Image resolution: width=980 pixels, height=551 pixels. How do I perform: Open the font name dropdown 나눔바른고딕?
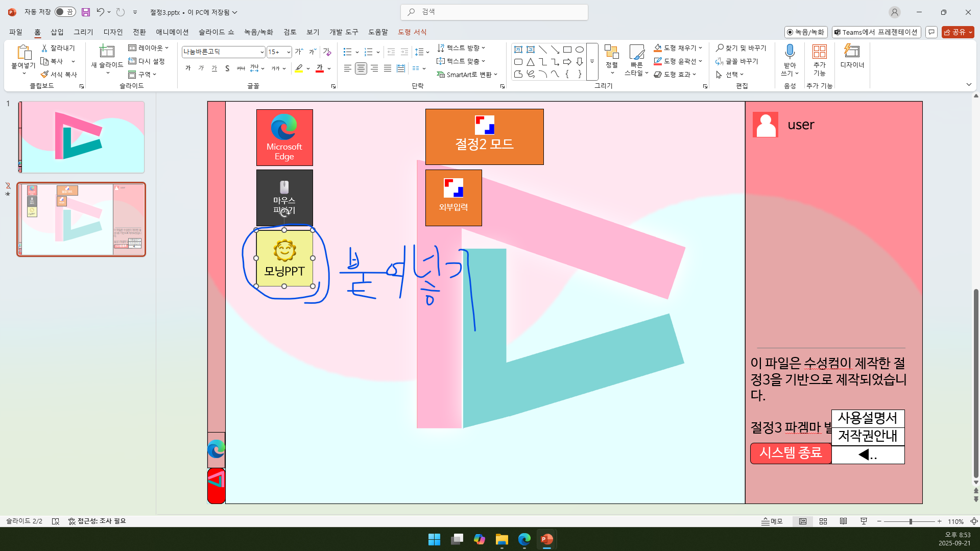(x=261, y=52)
